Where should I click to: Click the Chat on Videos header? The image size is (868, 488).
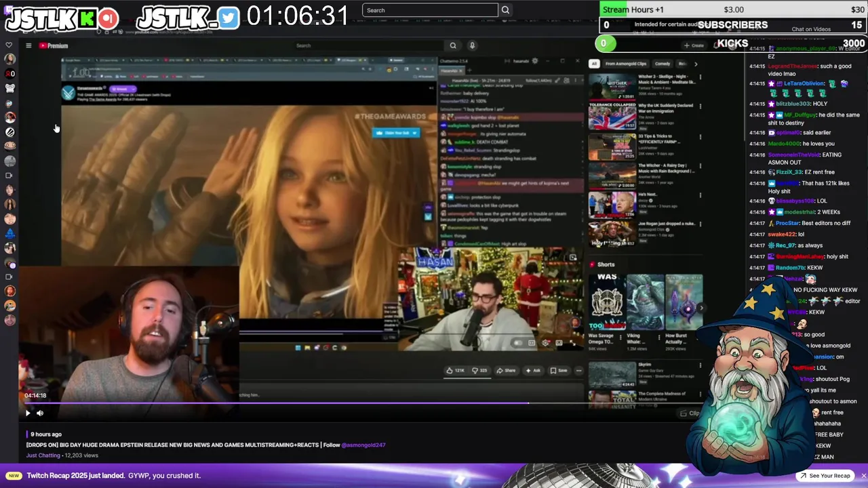tap(811, 29)
